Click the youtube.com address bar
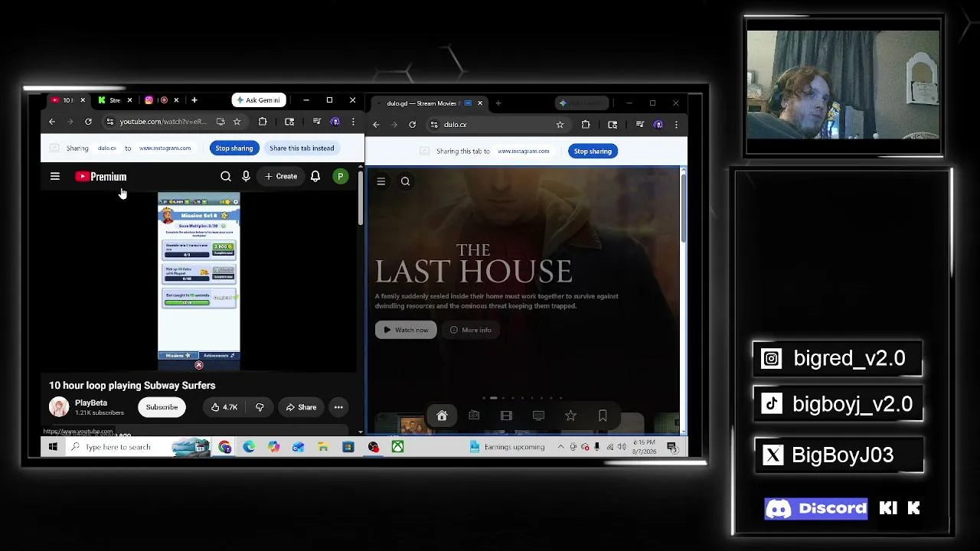The width and height of the screenshot is (980, 551). pyautogui.click(x=163, y=122)
